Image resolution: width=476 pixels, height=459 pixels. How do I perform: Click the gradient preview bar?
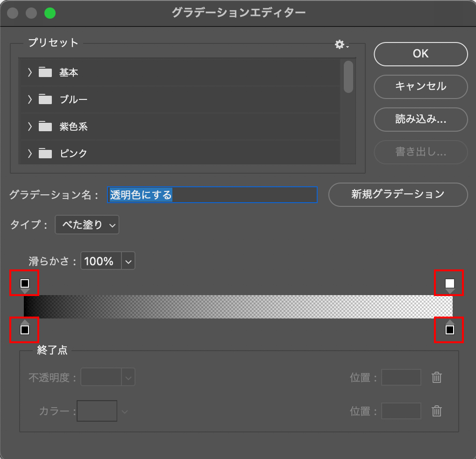(238, 307)
